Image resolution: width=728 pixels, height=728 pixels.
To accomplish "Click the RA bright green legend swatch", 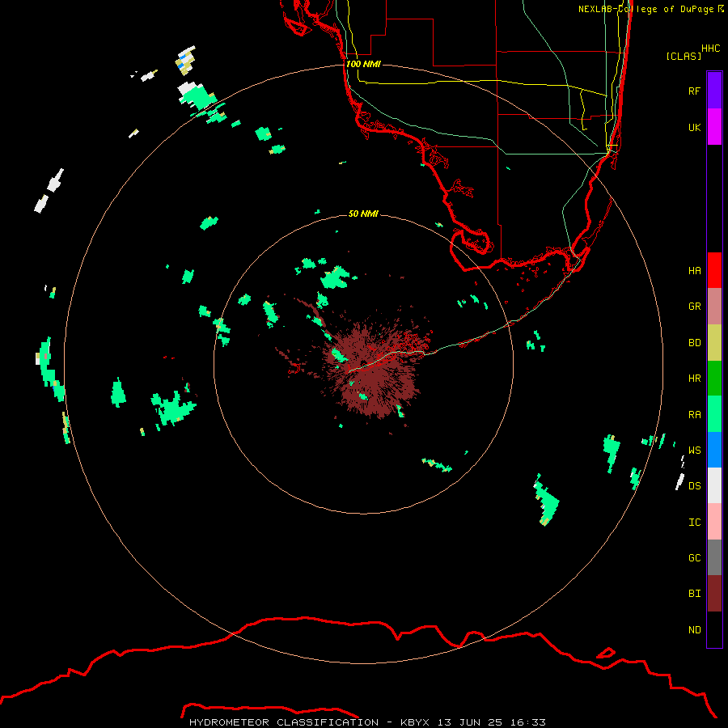I will coord(714,414).
